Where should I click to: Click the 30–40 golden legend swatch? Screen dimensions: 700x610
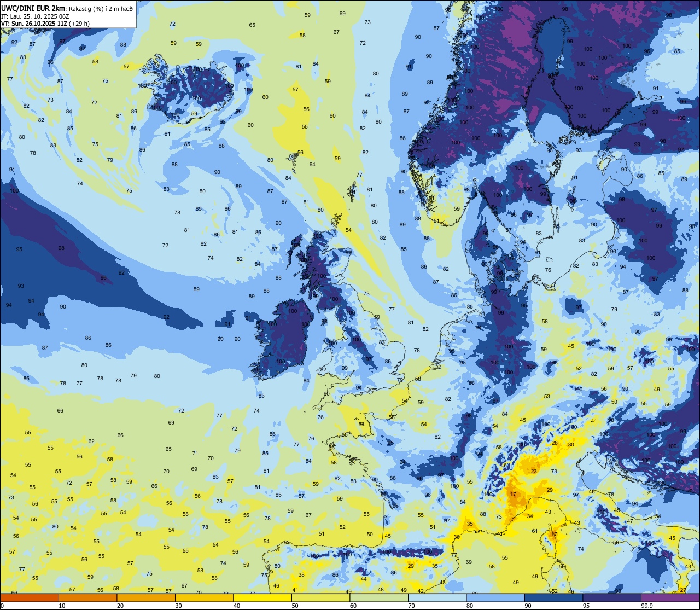click(204, 597)
